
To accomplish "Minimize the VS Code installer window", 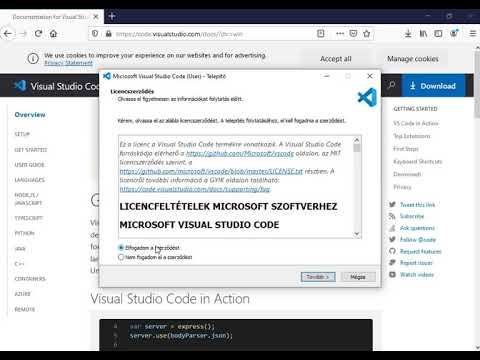I will (x=327, y=76).
